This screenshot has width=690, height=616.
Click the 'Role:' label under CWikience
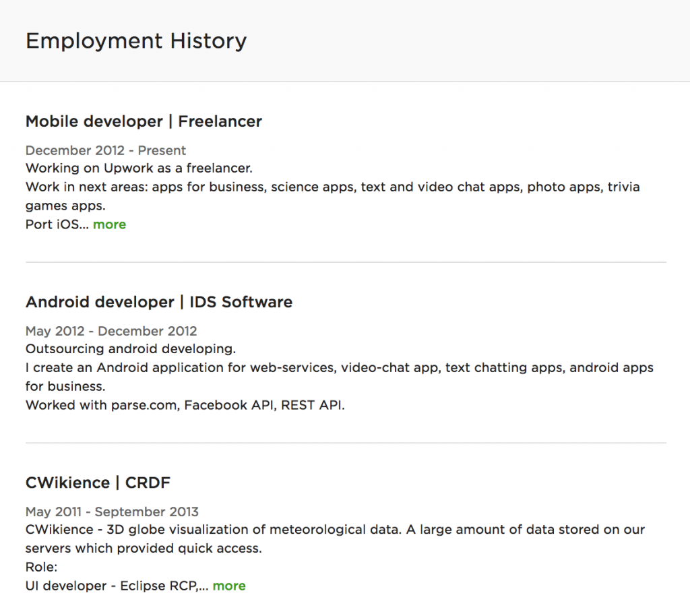click(x=42, y=567)
